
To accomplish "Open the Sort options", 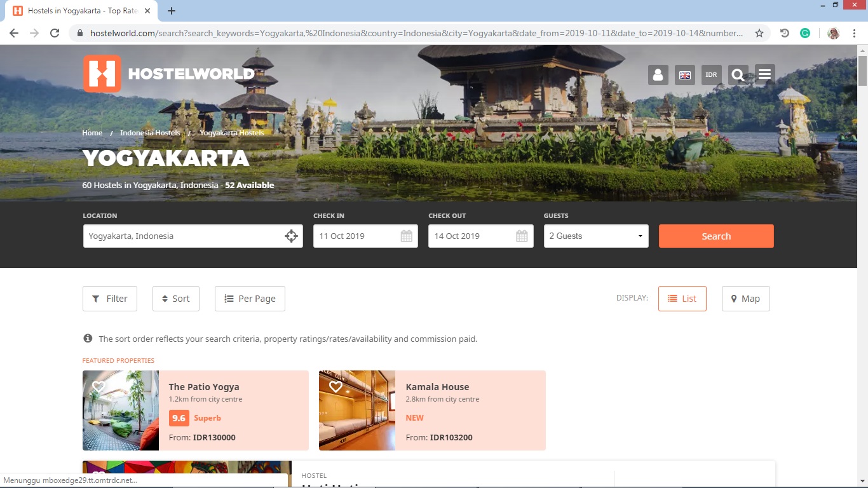I will pyautogui.click(x=176, y=299).
